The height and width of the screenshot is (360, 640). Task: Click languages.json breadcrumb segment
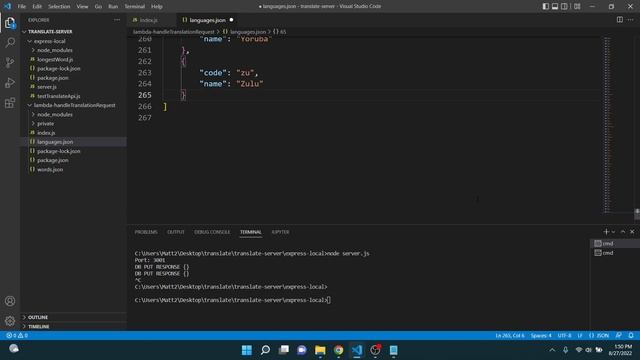pyautogui.click(x=248, y=31)
